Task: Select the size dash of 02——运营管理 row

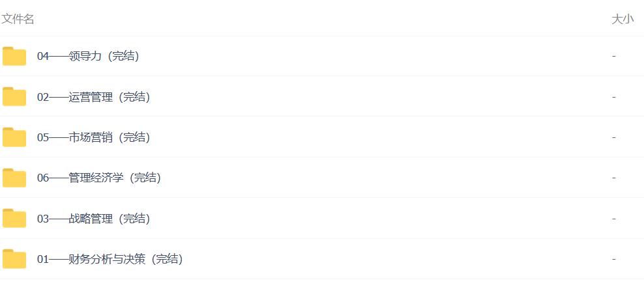Action: pos(613,97)
